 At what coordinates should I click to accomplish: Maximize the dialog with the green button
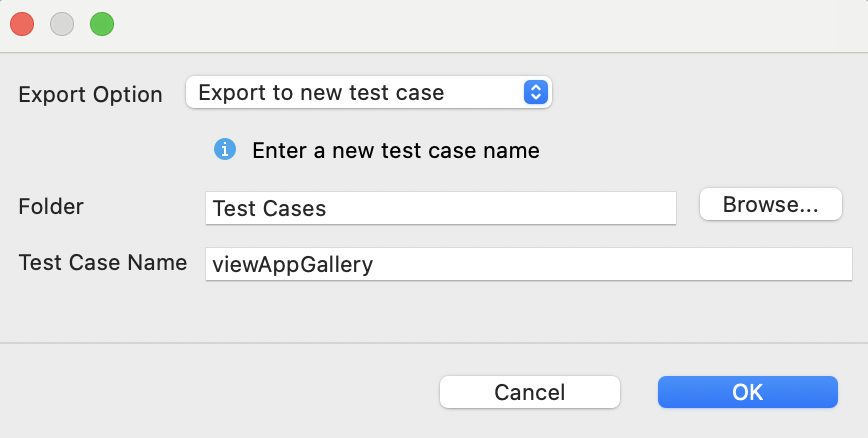pyautogui.click(x=102, y=24)
